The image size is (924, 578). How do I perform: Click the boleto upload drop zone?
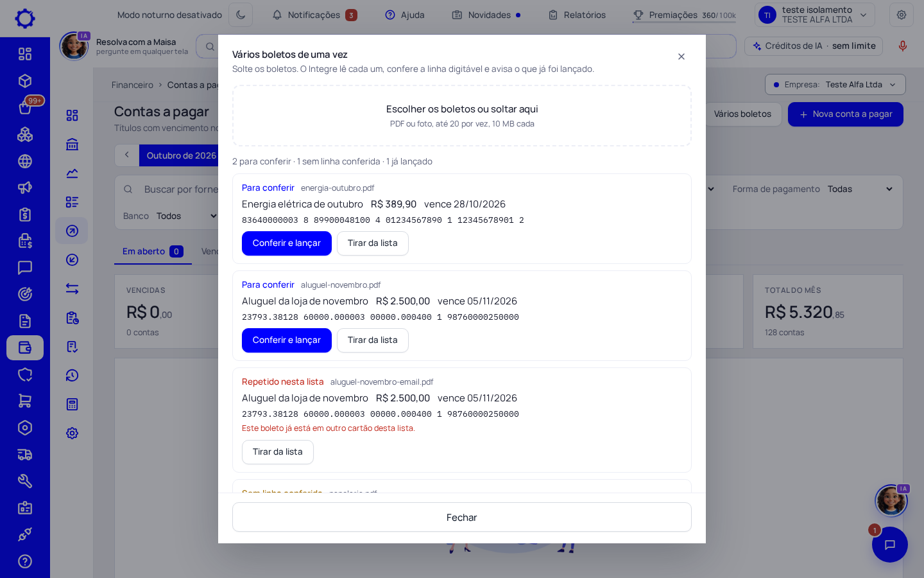point(462,116)
